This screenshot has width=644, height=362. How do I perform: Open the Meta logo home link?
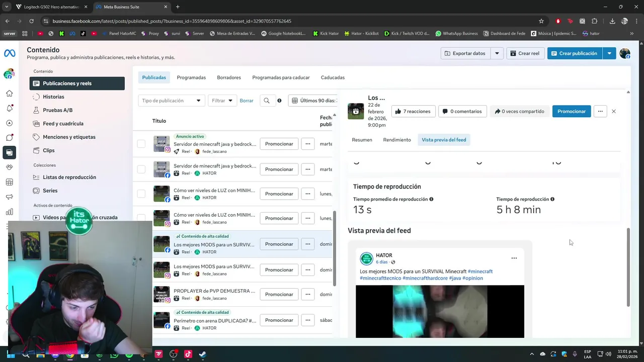[x=9, y=53]
